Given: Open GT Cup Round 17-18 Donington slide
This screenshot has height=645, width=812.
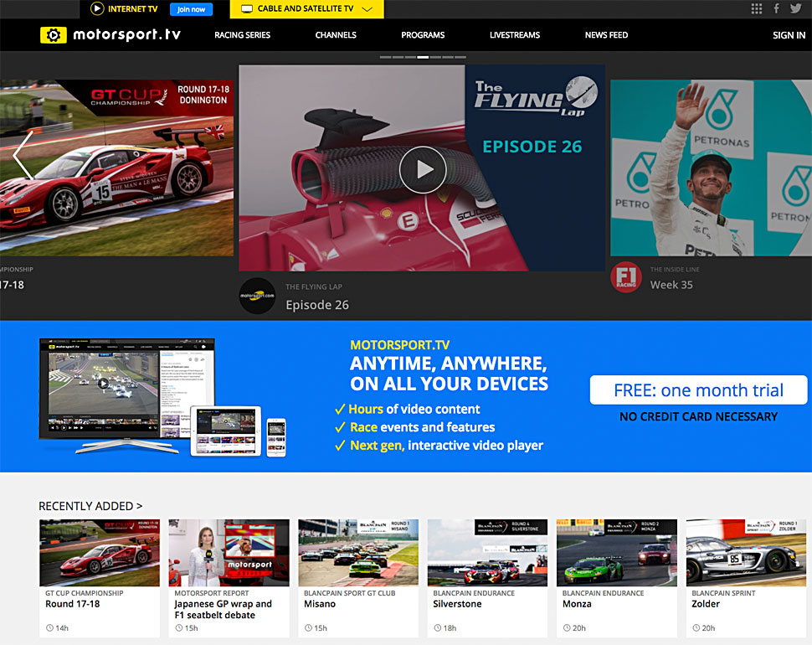Looking at the screenshot, I should point(116,168).
